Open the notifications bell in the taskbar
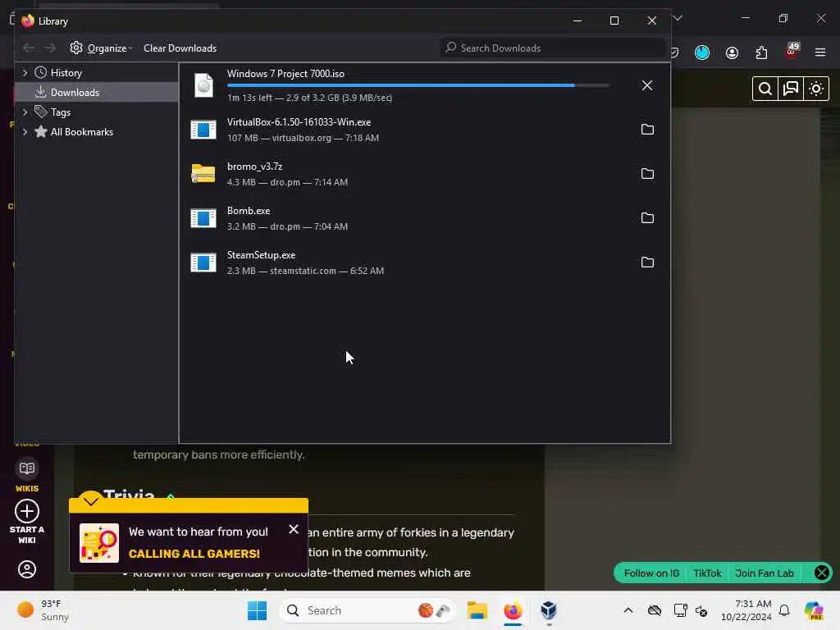This screenshot has height=630, width=840. [784, 610]
